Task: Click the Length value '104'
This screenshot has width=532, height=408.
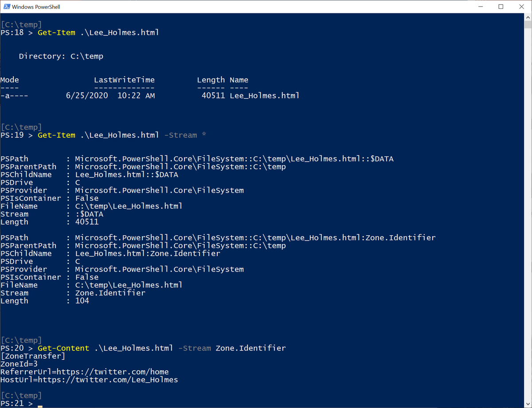Action: [82, 301]
